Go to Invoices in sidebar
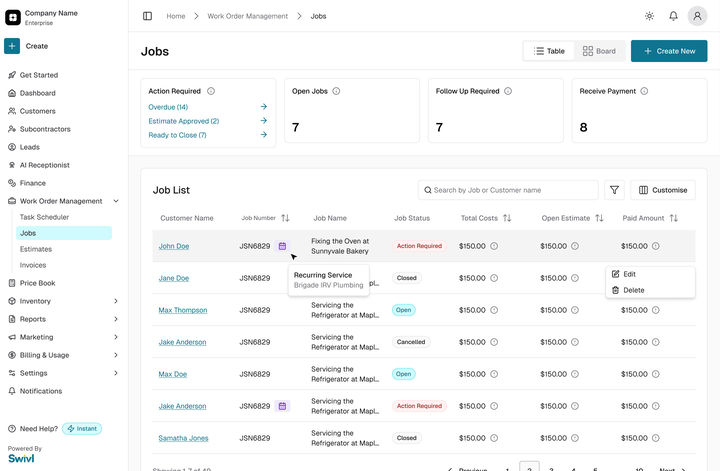The image size is (720, 471). pos(33,265)
